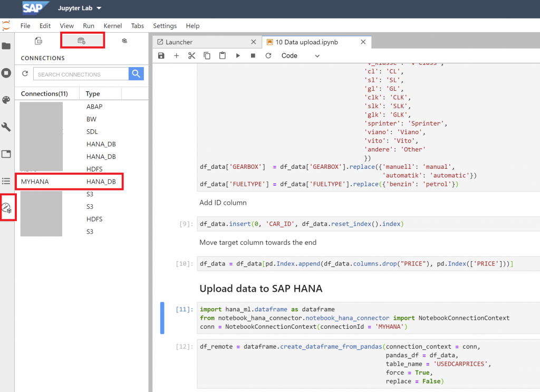Viewport: 540px width, 392px height.
Task: Open the File menu
Action: (x=25, y=26)
